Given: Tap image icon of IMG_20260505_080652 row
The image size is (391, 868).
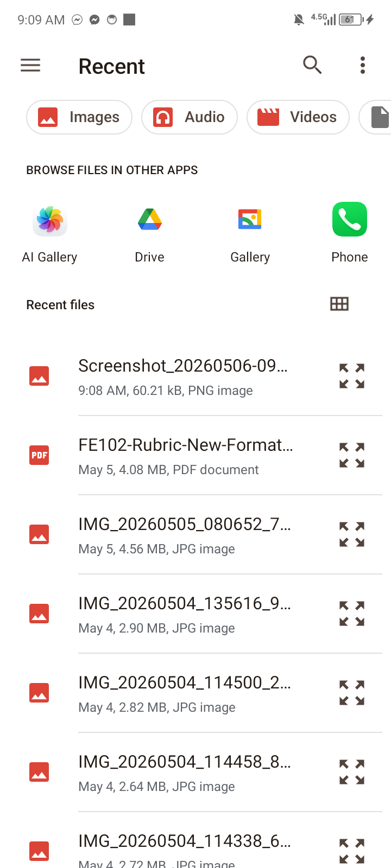Looking at the screenshot, I should [x=39, y=534].
